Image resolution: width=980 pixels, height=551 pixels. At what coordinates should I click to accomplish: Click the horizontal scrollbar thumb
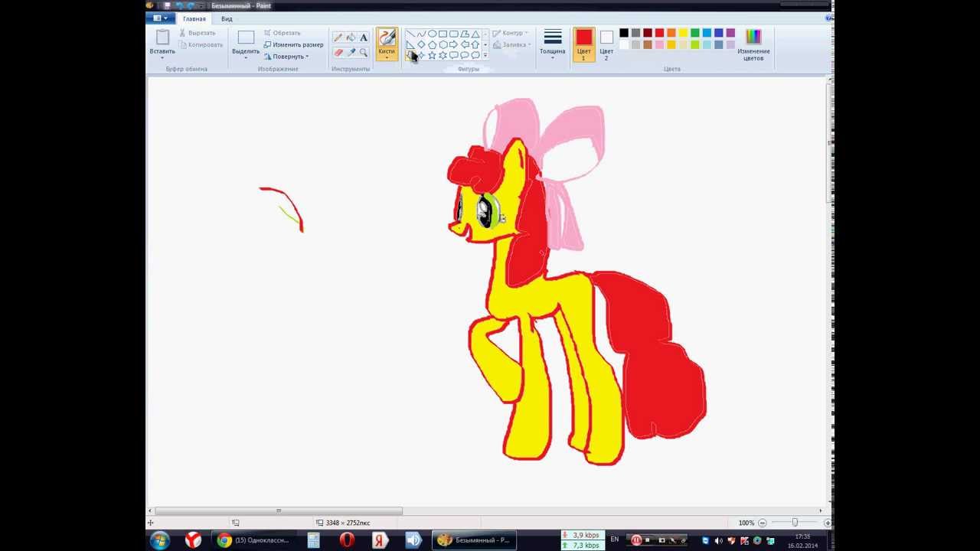coord(279,510)
